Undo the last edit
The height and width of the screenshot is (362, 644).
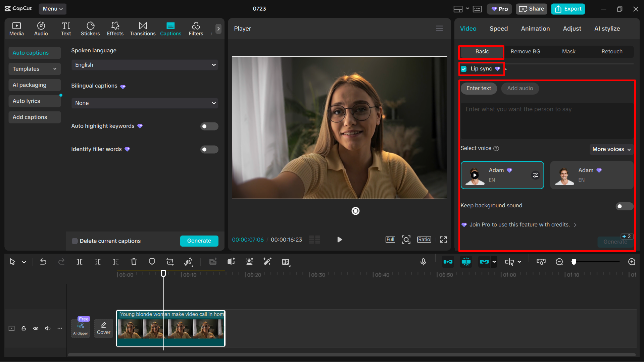[43, 262]
